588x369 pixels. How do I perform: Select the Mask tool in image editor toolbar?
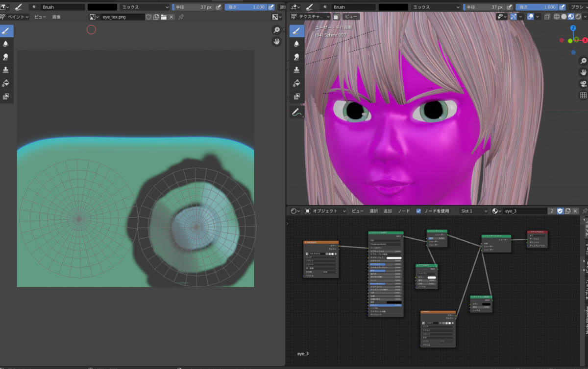(x=6, y=96)
